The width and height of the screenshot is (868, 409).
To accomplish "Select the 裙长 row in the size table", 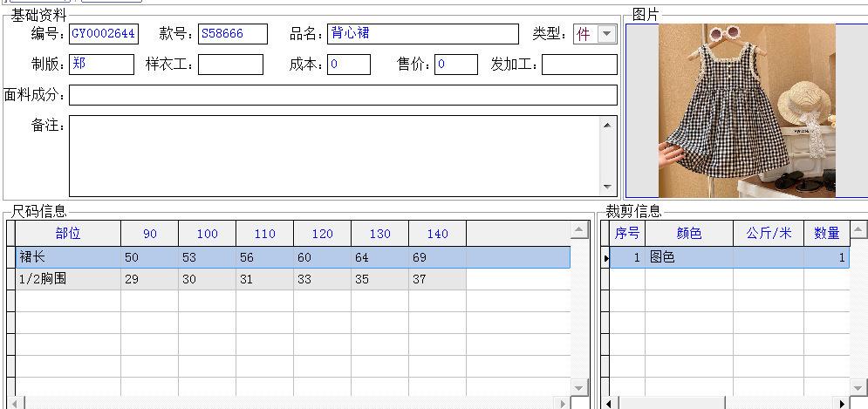I will [x=293, y=257].
